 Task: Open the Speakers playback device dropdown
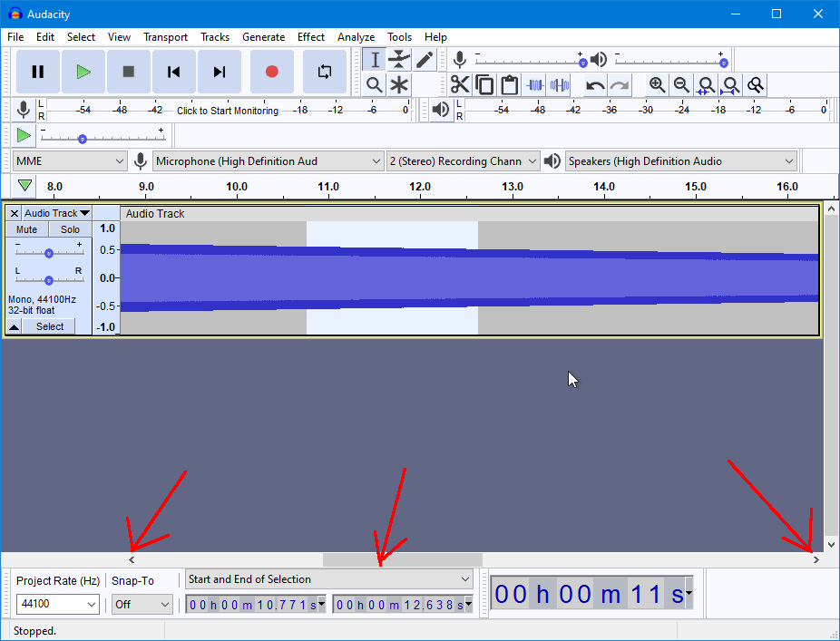coord(681,161)
